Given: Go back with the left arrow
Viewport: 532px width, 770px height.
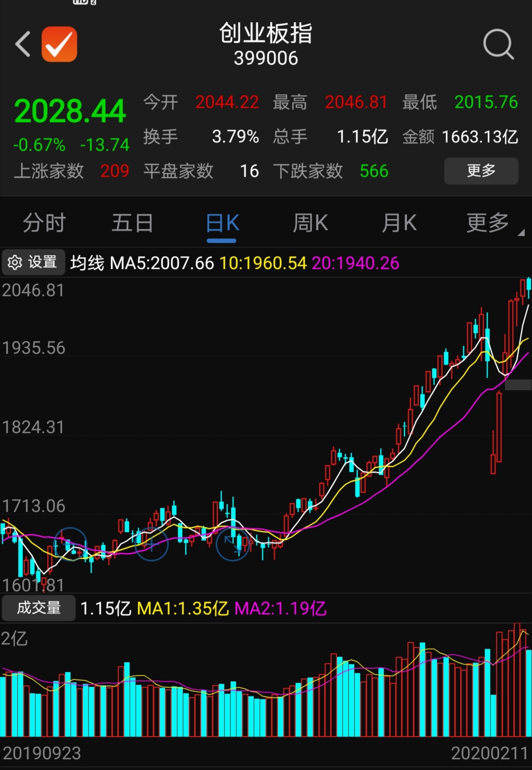Looking at the screenshot, I should click(23, 44).
